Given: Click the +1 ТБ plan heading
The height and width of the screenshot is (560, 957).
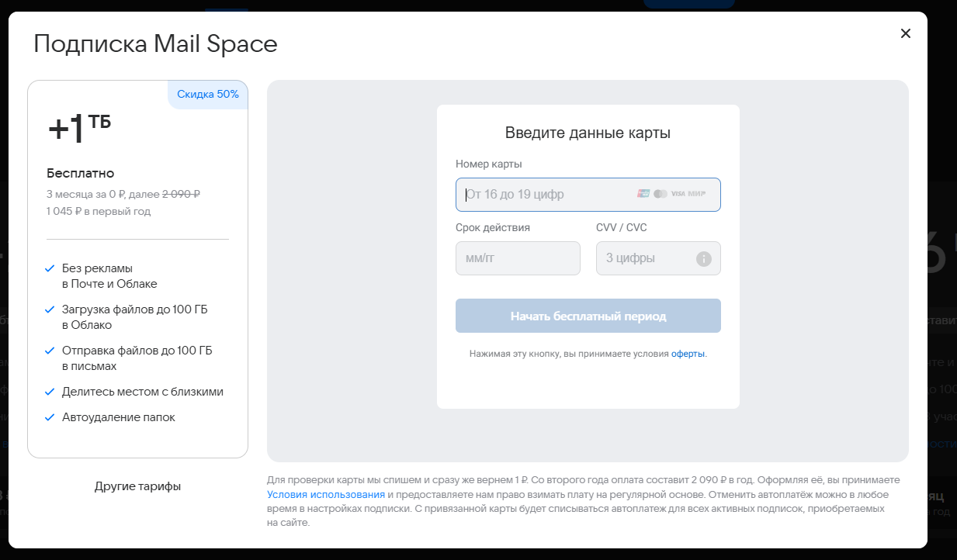Looking at the screenshot, I should pos(79,129).
